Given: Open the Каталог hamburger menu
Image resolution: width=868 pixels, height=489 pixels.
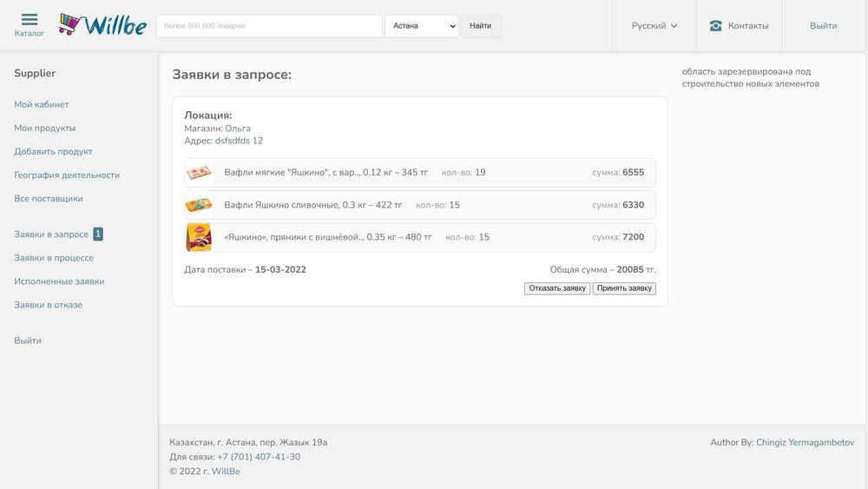Looking at the screenshot, I should pyautogui.click(x=30, y=25).
